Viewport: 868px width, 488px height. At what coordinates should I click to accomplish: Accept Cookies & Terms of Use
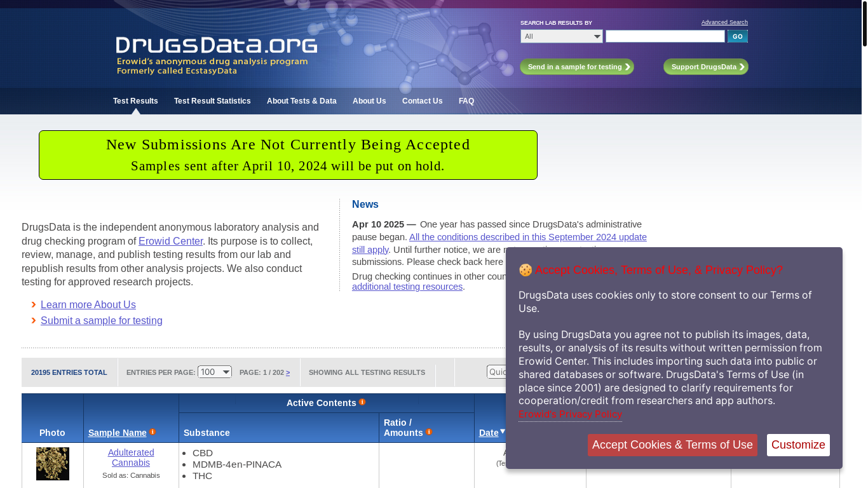[x=672, y=445]
